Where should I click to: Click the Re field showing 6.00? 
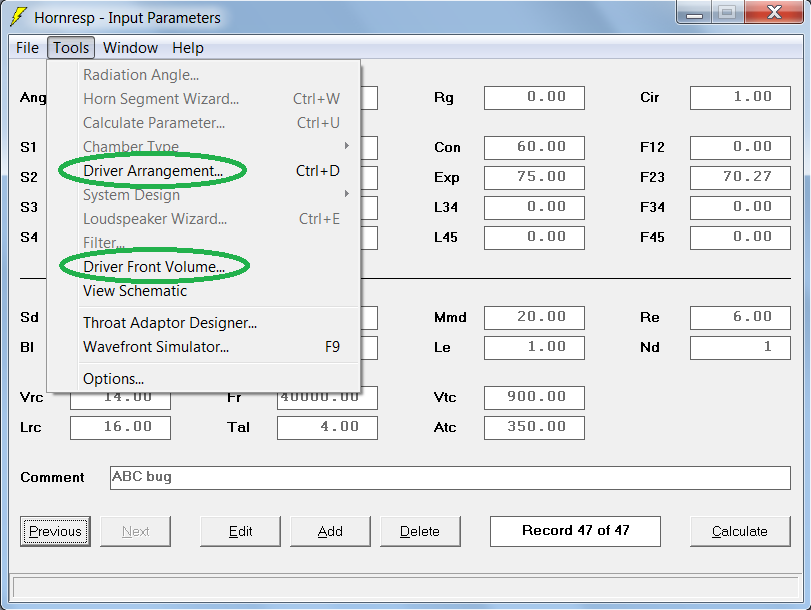pyautogui.click(x=740, y=318)
